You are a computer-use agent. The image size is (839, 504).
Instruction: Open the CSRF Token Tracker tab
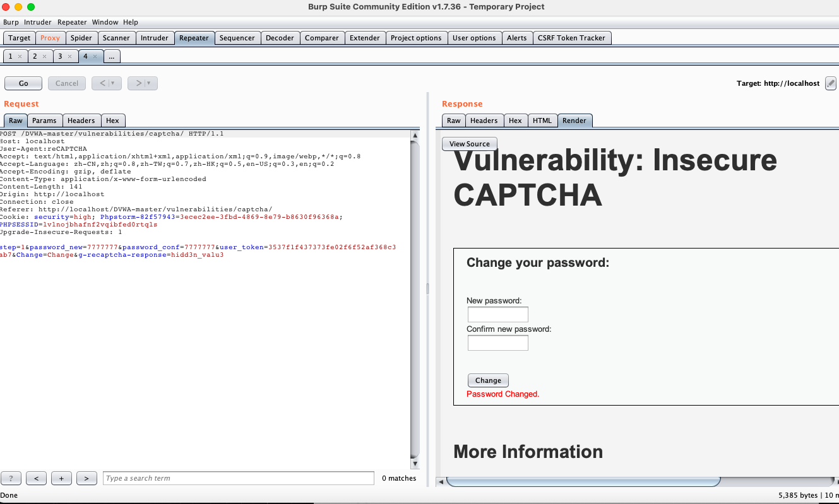571,38
